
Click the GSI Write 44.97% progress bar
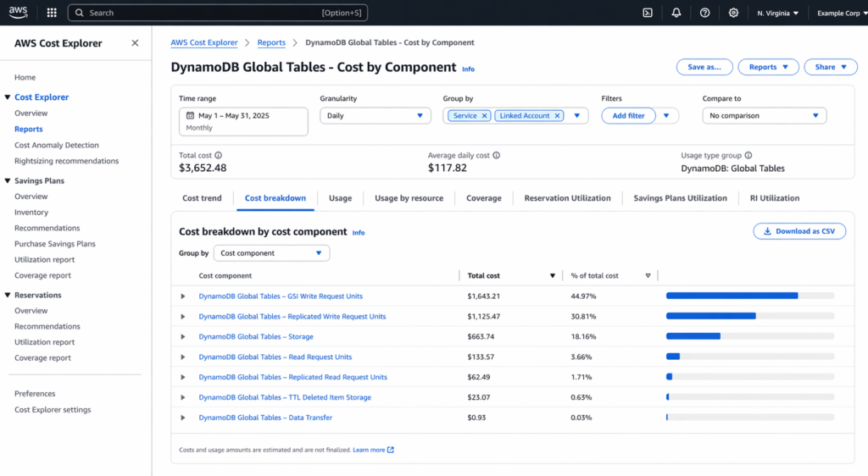coord(750,296)
